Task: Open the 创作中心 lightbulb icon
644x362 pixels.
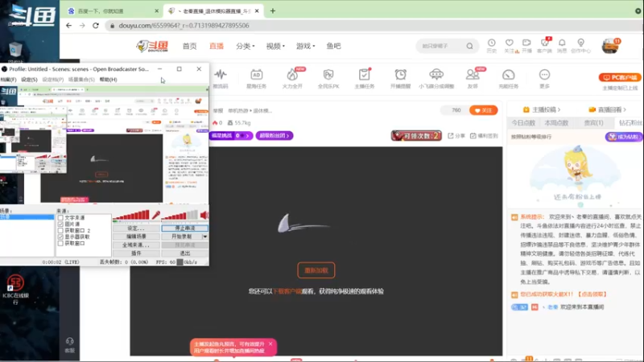Action: click(x=580, y=43)
